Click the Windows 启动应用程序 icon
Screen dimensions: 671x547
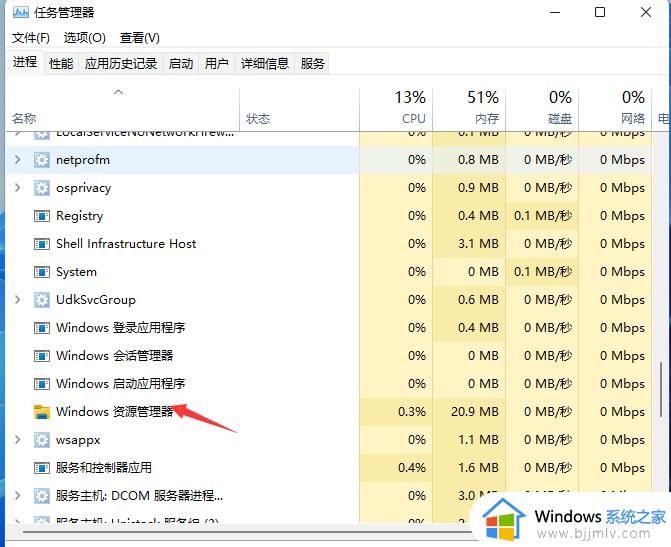point(42,384)
